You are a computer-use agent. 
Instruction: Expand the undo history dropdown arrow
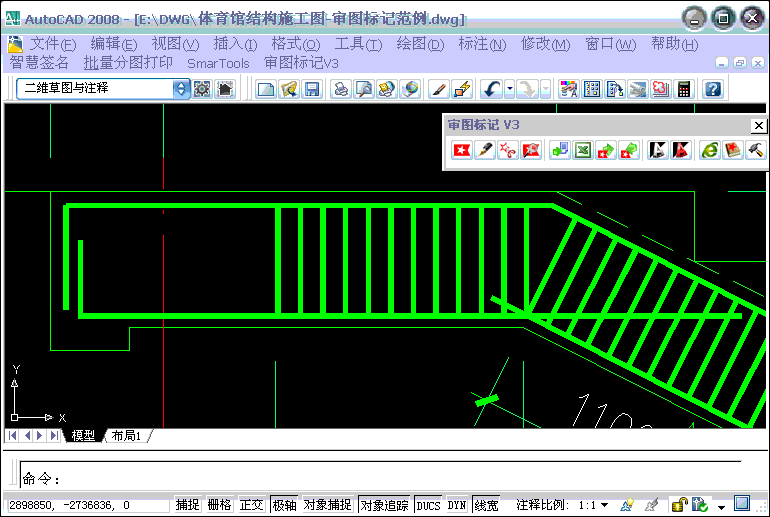click(x=510, y=89)
